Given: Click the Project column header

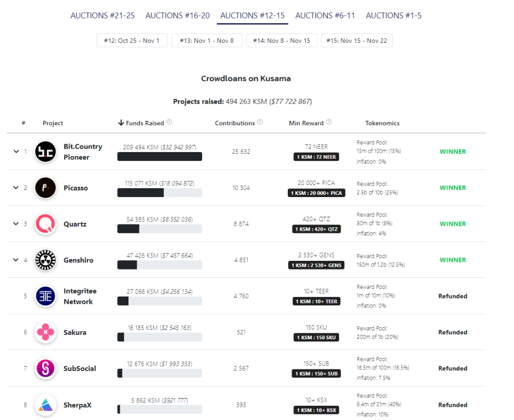Looking at the screenshot, I should coord(53,123).
